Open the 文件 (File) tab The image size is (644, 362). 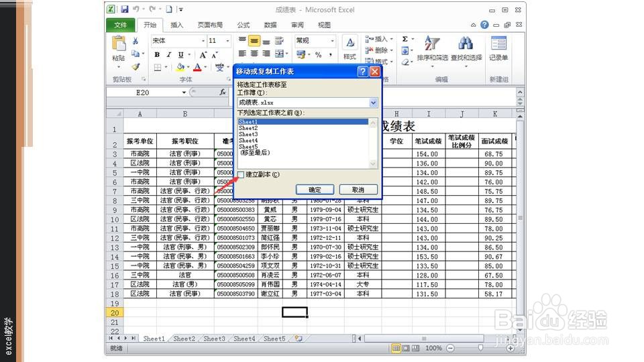pos(120,25)
